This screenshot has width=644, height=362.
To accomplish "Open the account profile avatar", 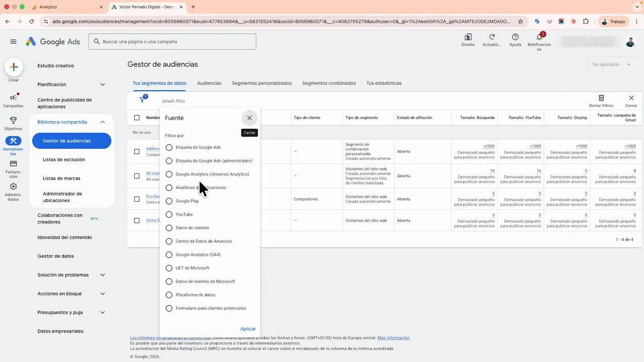I will coord(630,42).
